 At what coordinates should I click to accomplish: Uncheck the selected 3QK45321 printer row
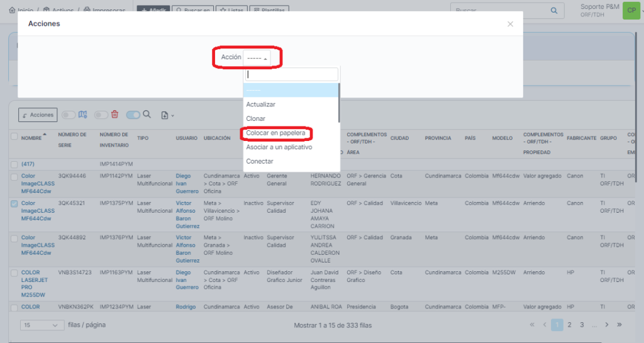14,203
